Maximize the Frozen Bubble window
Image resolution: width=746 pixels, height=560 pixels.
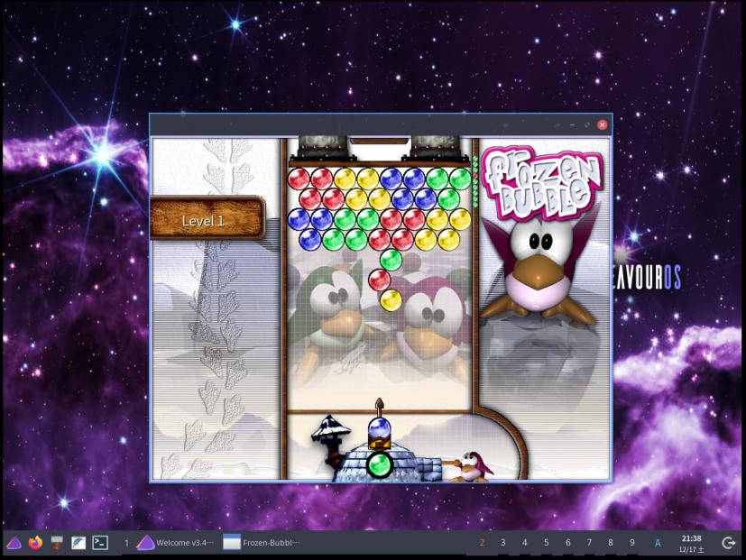click(587, 124)
